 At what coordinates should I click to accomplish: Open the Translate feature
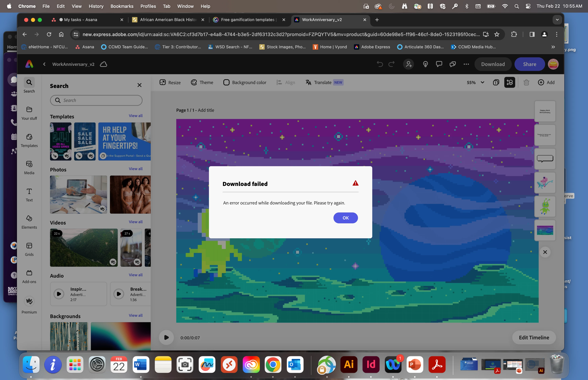point(324,82)
